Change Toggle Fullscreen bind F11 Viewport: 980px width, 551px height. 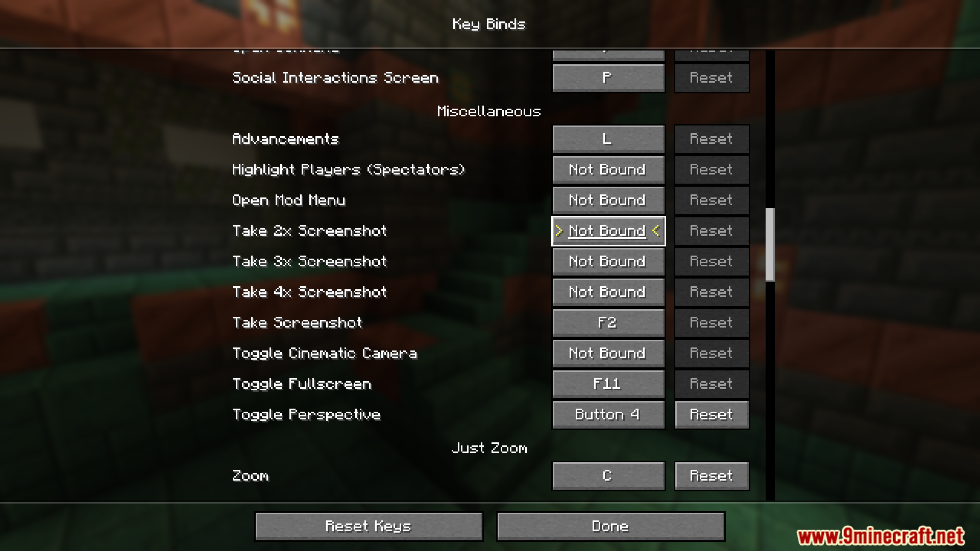coord(608,384)
